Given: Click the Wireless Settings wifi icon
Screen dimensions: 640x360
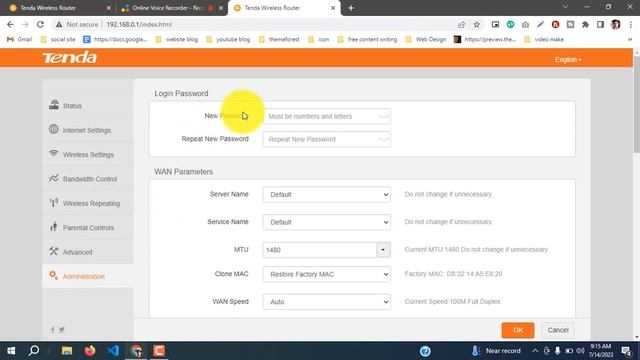Looking at the screenshot, I should pos(54,153).
